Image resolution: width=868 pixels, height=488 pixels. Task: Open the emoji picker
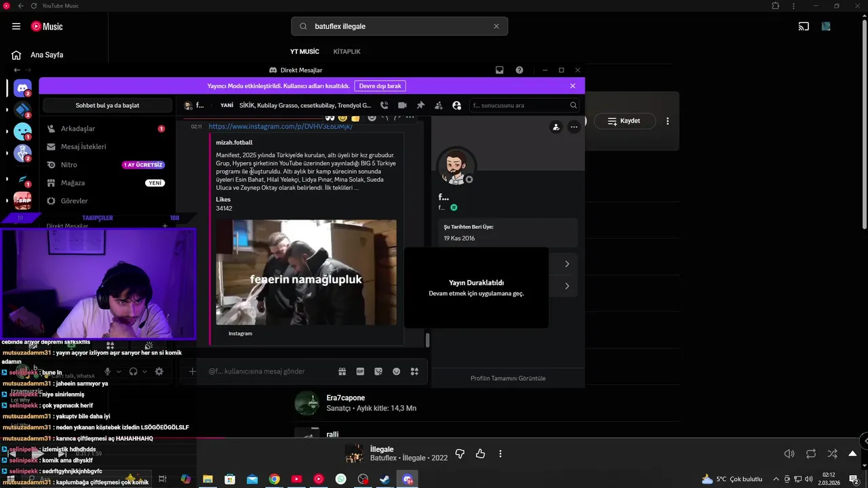tap(397, 371)
